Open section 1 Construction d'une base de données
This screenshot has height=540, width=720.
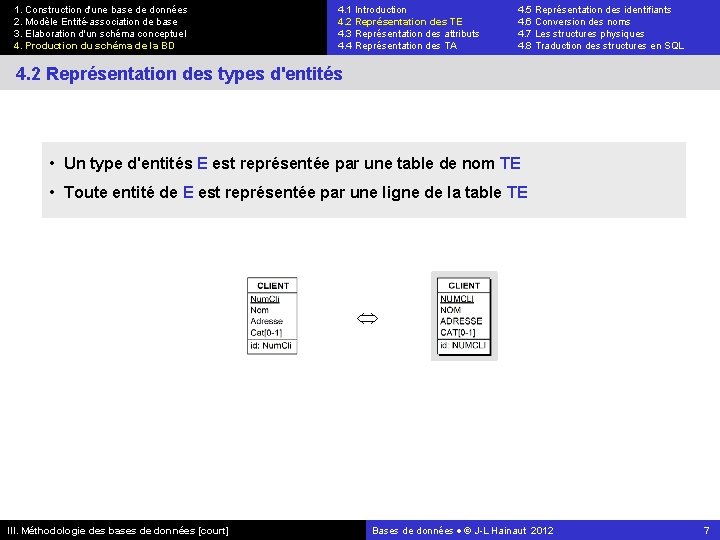101,10
